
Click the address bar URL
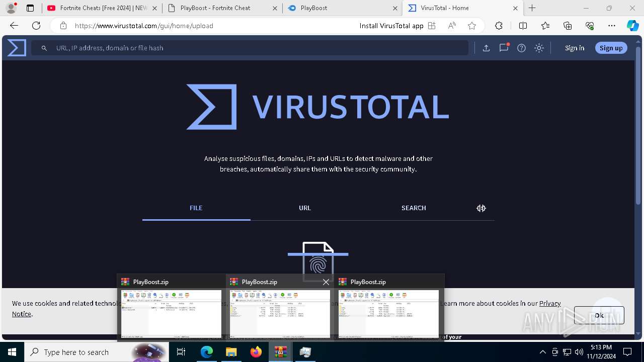point(144,26)
